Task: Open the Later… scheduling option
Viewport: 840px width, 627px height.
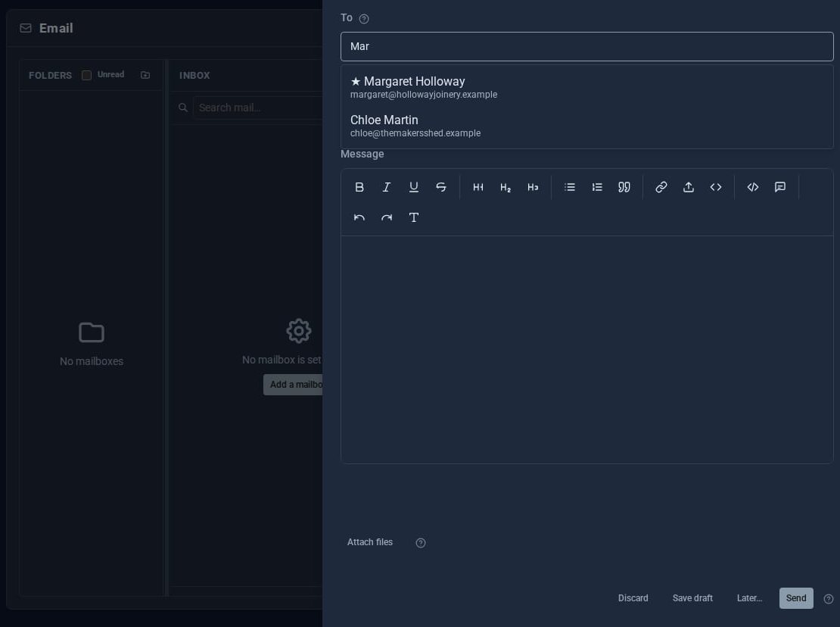Action: pyautogui.click(x=749, y=598)
